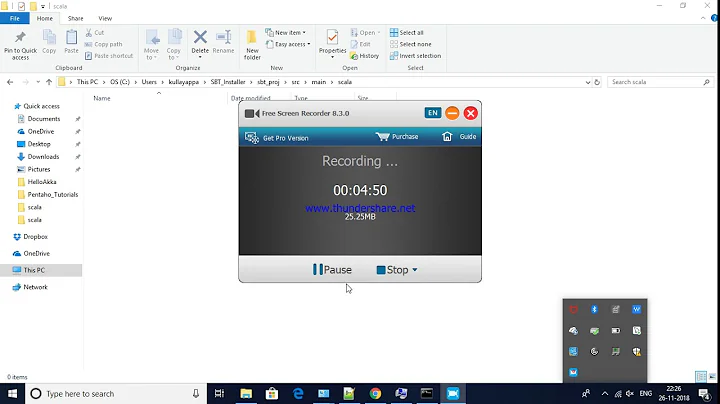Open Windows Start menu
This screenshot has height=404, width=720.
pyautogui.click(x=12, y=394)
